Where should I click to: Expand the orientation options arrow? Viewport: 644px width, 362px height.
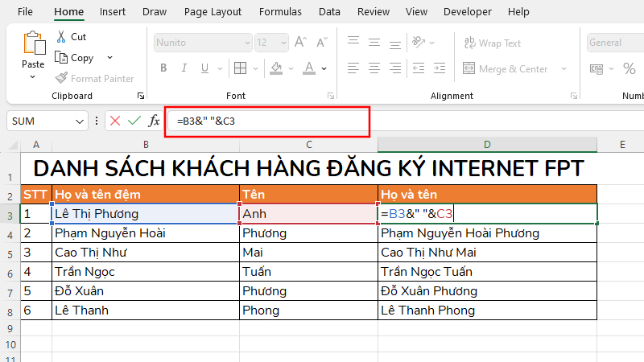click(x=431, y=43)
